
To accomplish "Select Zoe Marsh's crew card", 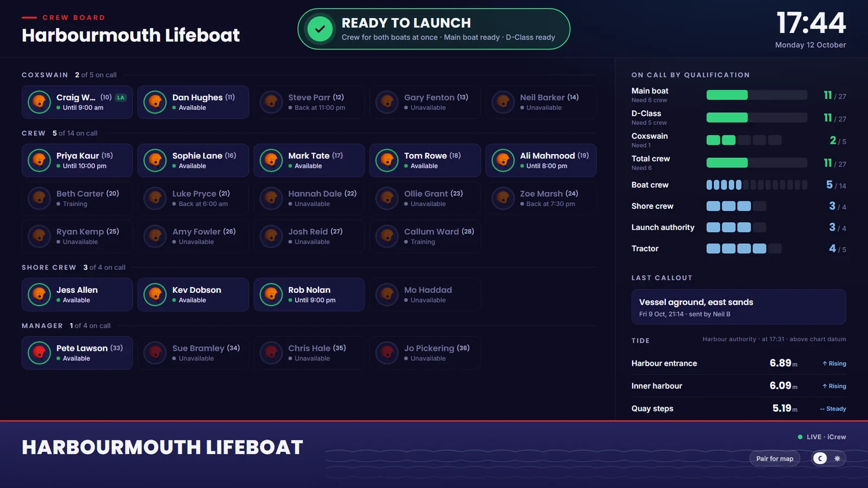I will coord(541,198).
